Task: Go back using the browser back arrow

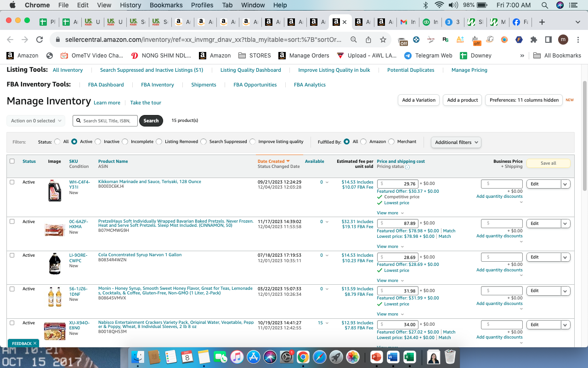Action: click(x=10, y=40)
